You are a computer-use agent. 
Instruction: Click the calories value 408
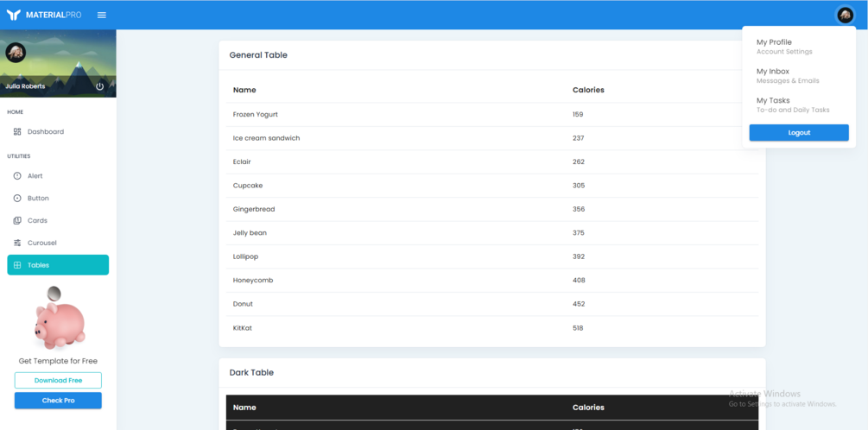(x=579, y=281)
